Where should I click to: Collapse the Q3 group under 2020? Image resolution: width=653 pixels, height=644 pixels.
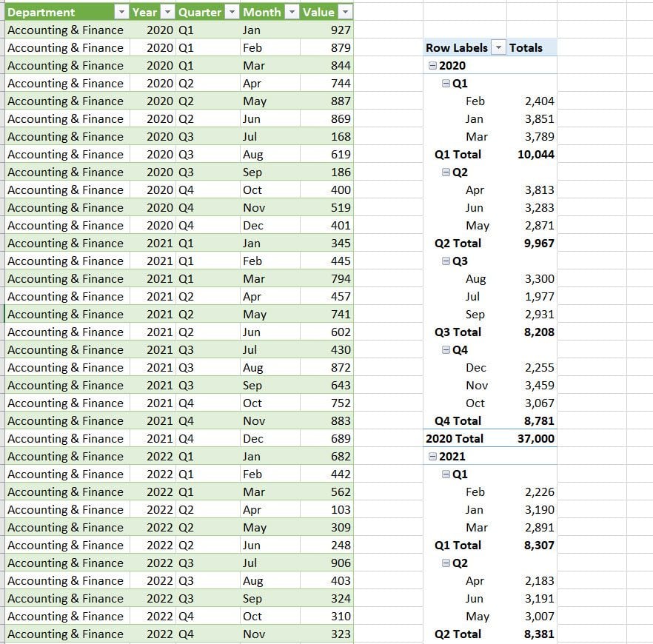tap(446, 261)
